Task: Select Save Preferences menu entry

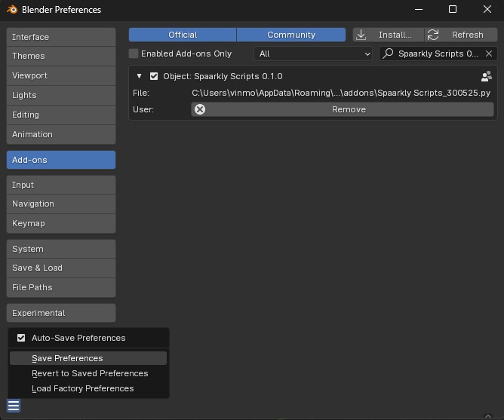Action: click(x=88, y=358)
